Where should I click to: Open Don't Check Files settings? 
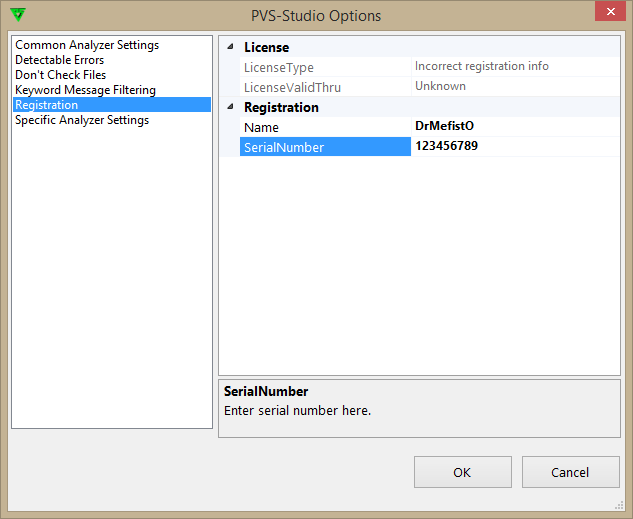point(60,75)
